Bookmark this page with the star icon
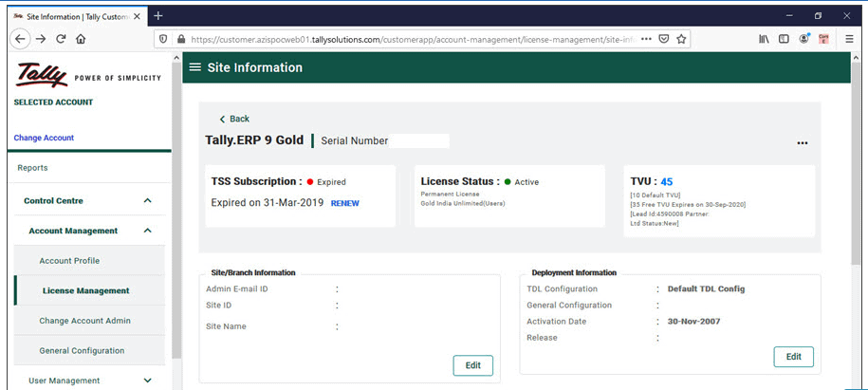The width and height of the screenshot is (868, 390). [682, 39]
